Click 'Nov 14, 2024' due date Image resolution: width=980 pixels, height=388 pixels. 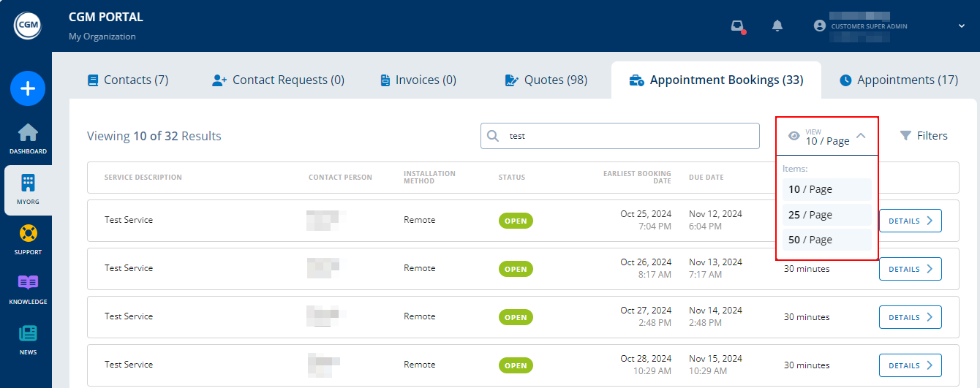pos(715,311)
